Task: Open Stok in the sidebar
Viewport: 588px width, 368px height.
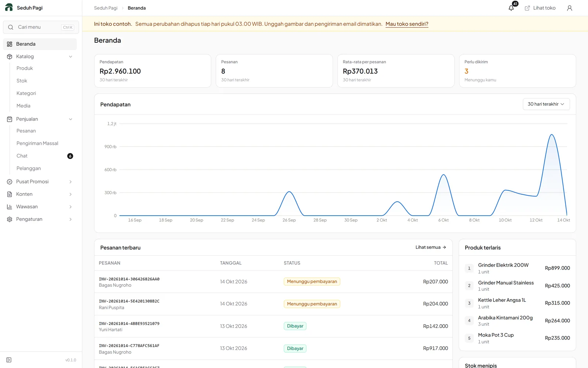Action: 22,81
